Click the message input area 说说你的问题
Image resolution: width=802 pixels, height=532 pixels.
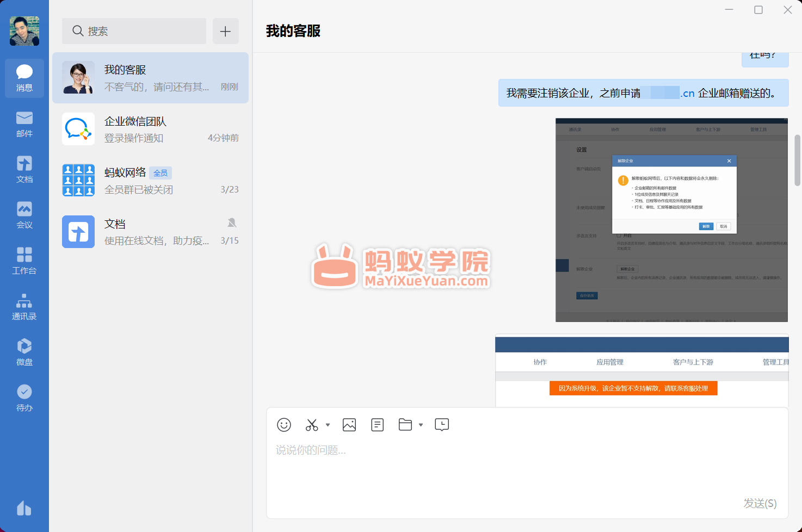point(527,465)
